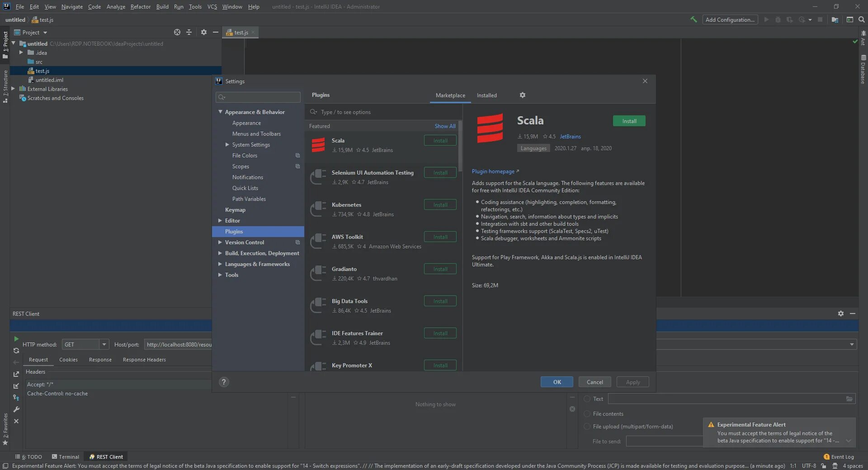
Task: Expand Build, Execution, Deployment section
Action: tap(220, 253)
